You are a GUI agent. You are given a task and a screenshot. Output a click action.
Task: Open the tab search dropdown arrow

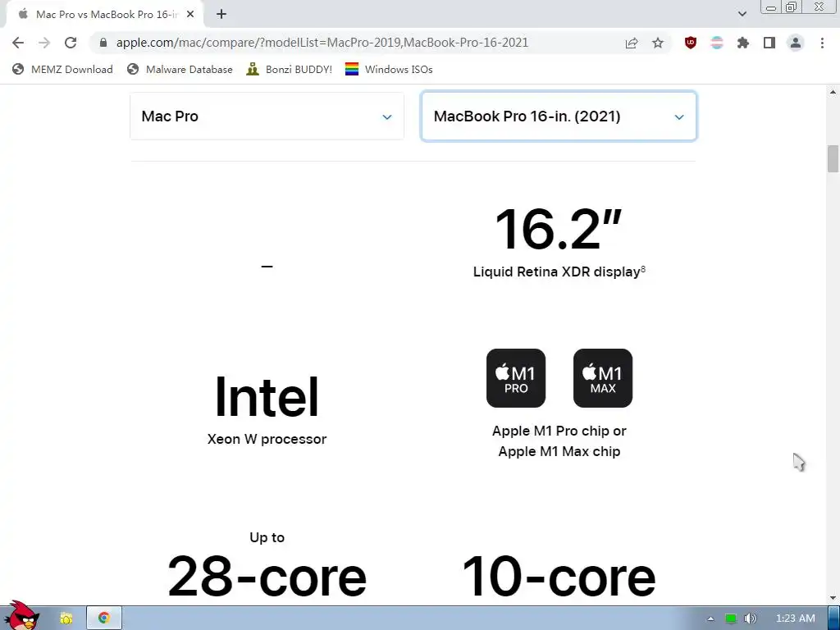[742, 14]
